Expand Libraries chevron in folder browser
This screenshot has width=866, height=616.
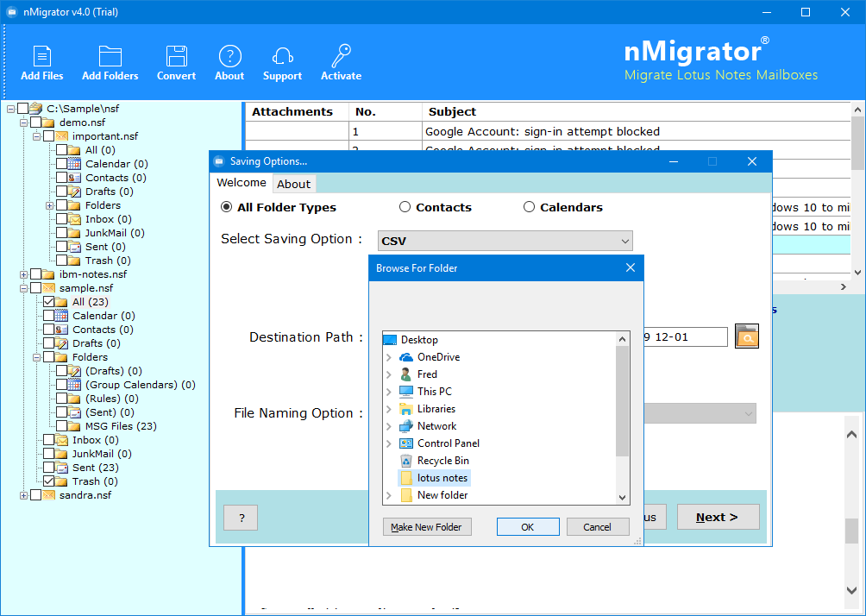pos(389,410)
